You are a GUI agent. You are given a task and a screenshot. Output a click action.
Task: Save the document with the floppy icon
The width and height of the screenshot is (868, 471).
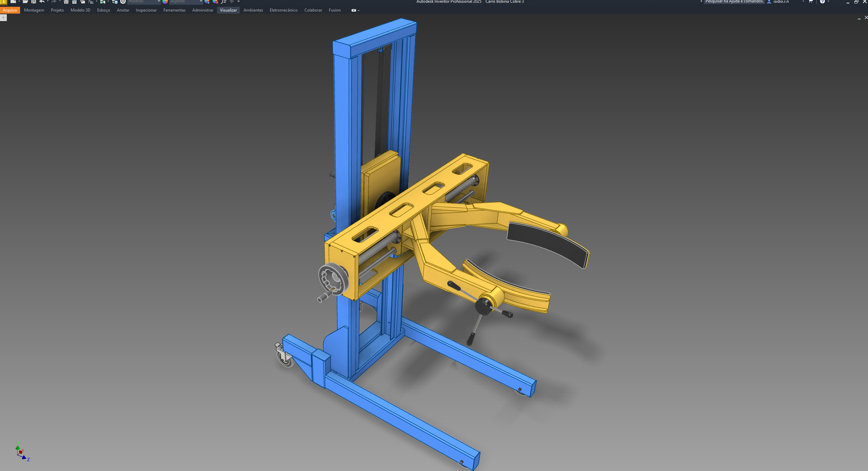pos(34,2)
